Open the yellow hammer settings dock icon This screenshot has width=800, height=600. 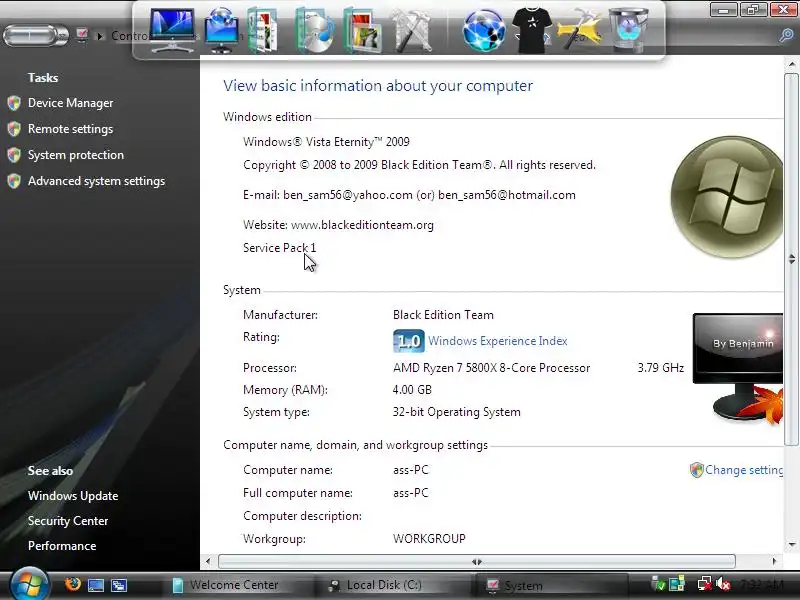tap(579, 30)
